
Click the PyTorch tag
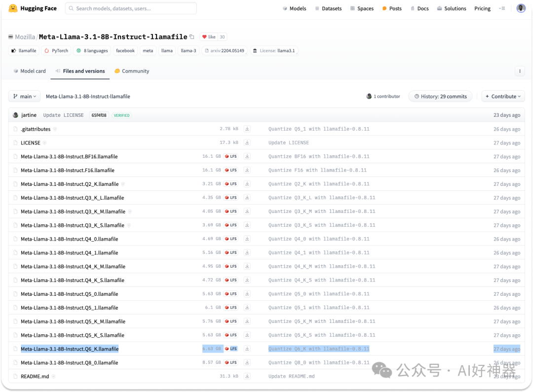(x=56, y=51)
